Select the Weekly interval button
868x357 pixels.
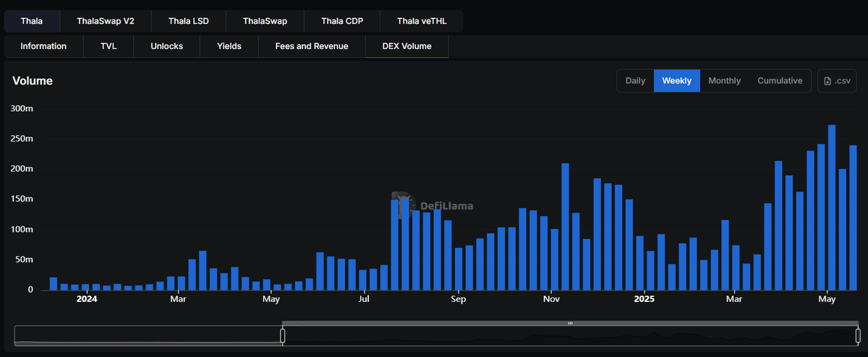click(677, 81)
